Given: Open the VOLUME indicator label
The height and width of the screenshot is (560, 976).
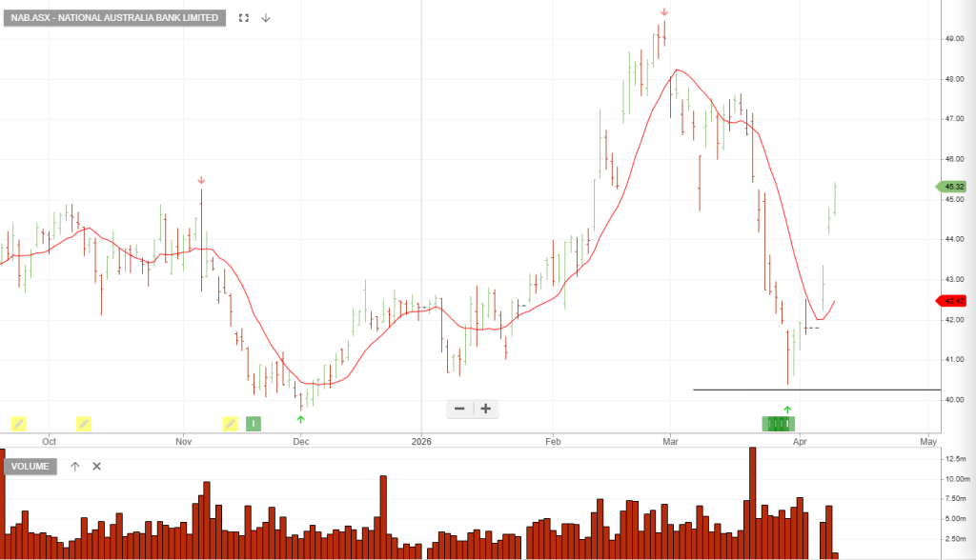Looking at the screenshot, I should (x=30, y=466).
